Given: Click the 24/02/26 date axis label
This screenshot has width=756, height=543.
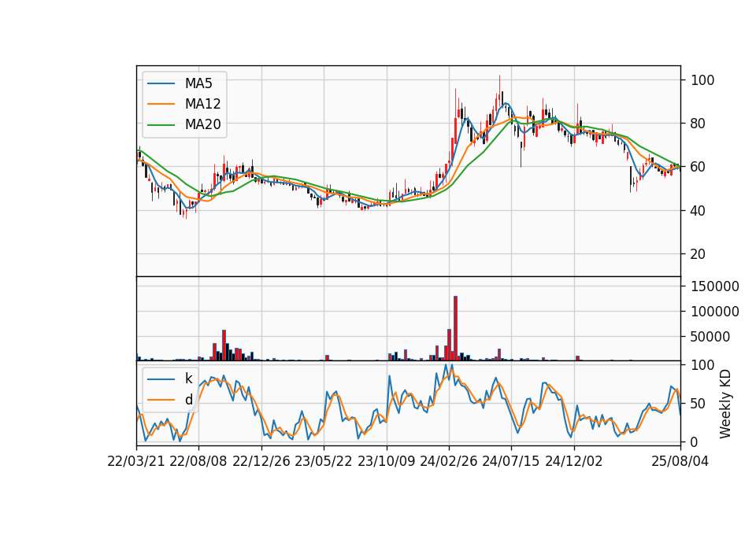Looking at the screenshot, I should pos(449,461).
